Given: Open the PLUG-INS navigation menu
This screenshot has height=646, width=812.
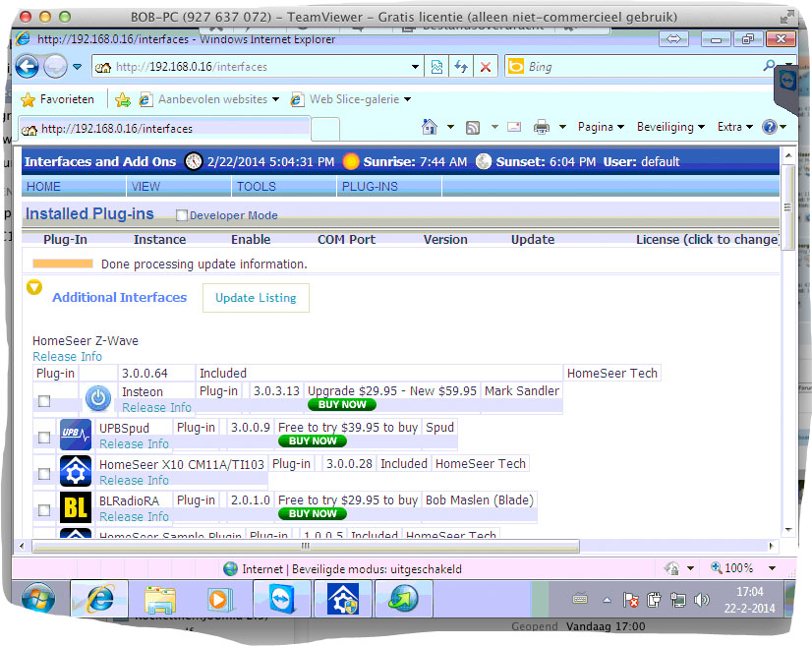Looking at the screenshot, I should (x=389, y=187).
